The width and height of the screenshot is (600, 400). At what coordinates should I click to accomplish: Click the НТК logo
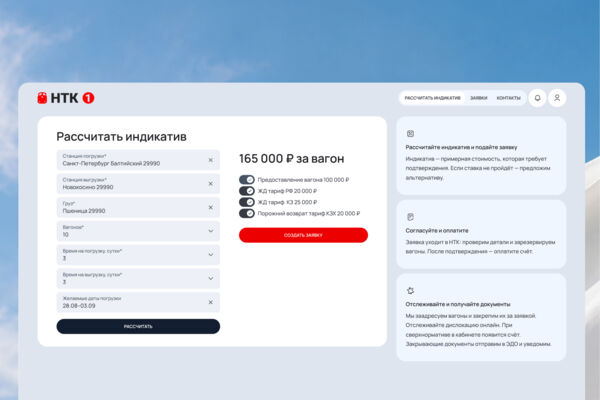tap(66, 98)
